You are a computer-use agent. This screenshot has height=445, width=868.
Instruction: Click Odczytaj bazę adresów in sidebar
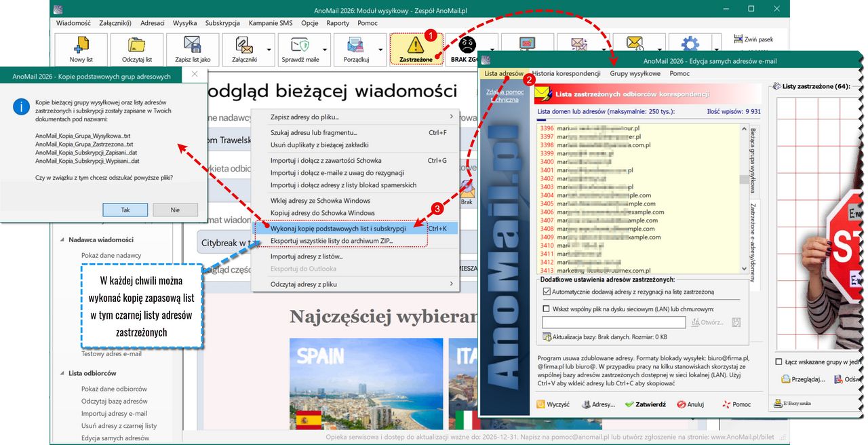point(114,401)
